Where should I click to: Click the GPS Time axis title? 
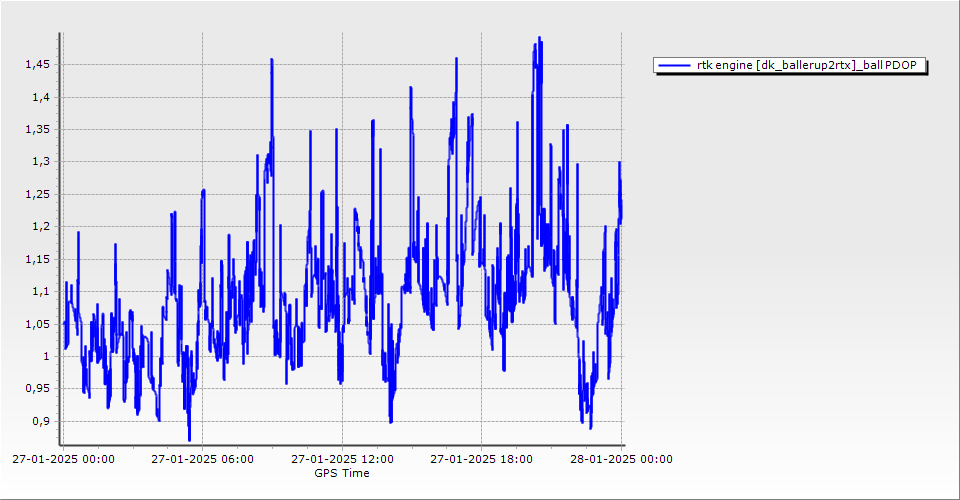point(342,473)
